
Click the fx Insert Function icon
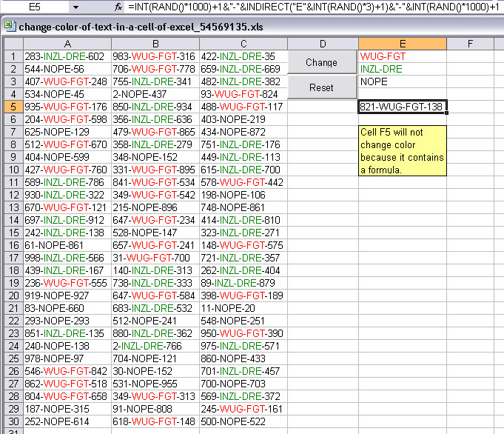pos(118,7)
